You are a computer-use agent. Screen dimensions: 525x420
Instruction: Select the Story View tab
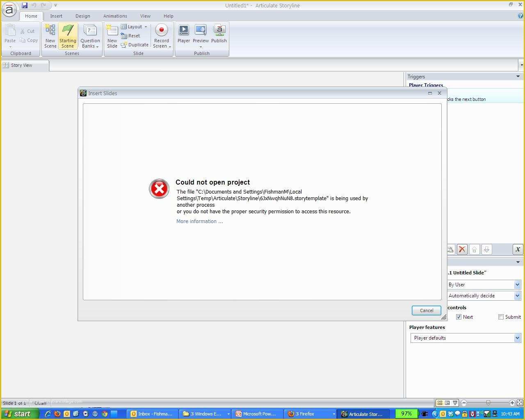click(25, 65)
